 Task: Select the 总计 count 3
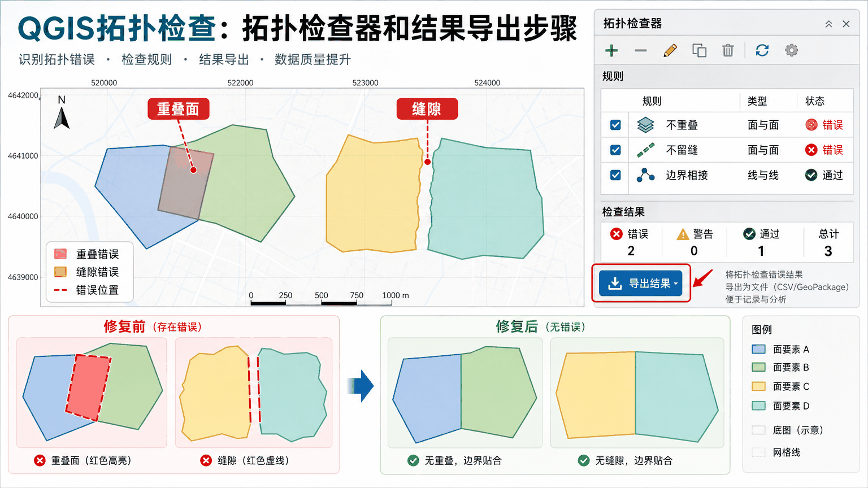point(828,251)
